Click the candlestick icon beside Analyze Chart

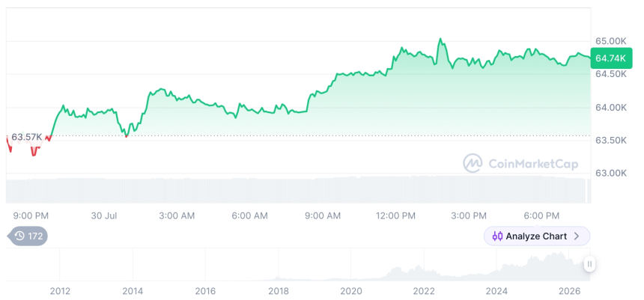coord(497,236)
